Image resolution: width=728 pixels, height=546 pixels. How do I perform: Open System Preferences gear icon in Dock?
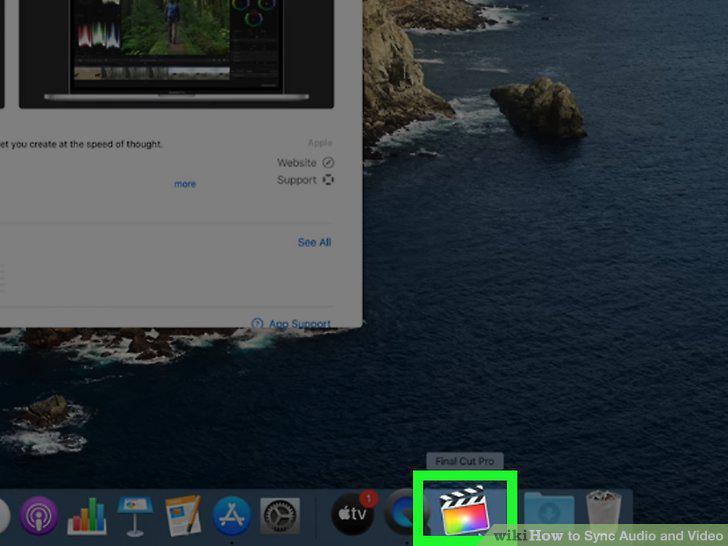coord(280,516)
